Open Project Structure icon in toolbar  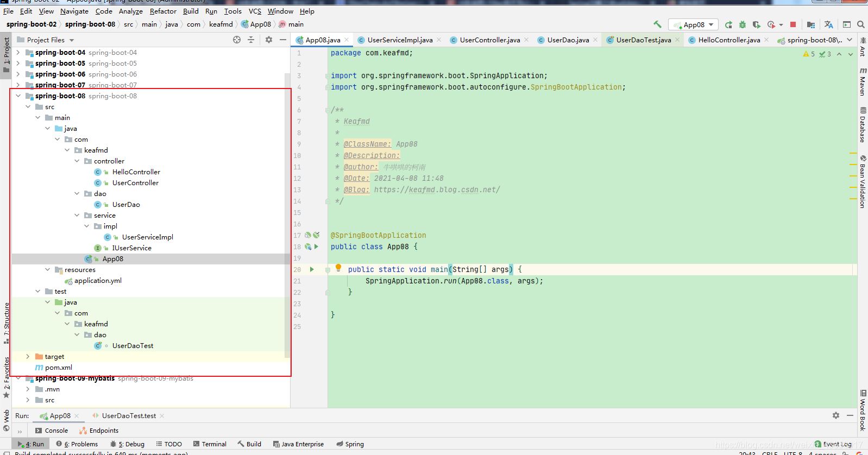(x=811, y=24)
